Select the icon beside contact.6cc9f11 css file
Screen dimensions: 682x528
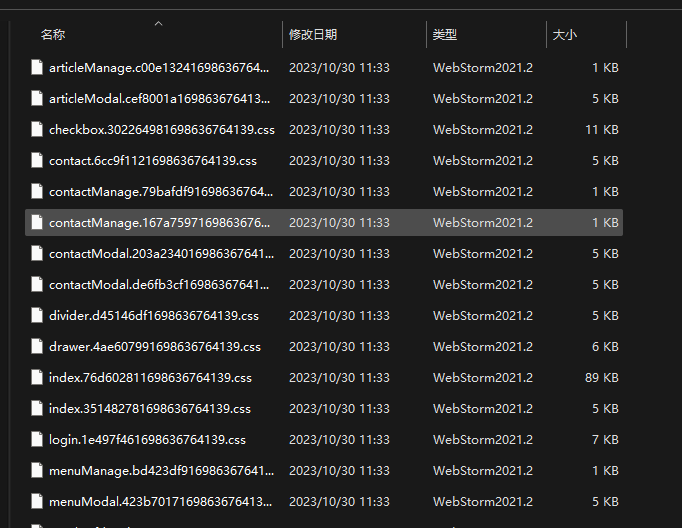tap(37, 161)
